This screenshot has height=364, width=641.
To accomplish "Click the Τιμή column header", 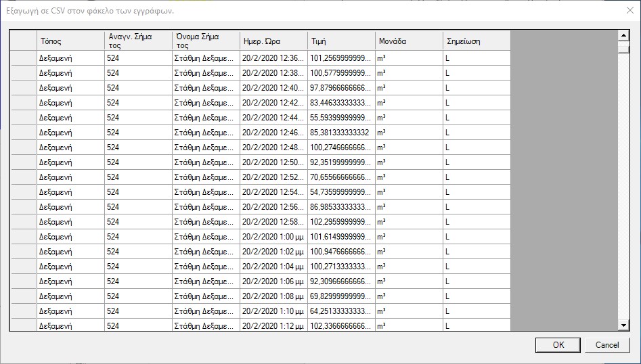I will (x=341, y=41).
